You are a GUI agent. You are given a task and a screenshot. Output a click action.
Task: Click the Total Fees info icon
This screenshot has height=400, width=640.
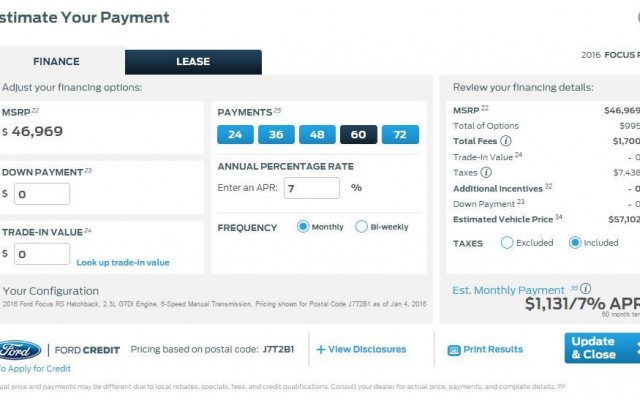tap(506, 141)
